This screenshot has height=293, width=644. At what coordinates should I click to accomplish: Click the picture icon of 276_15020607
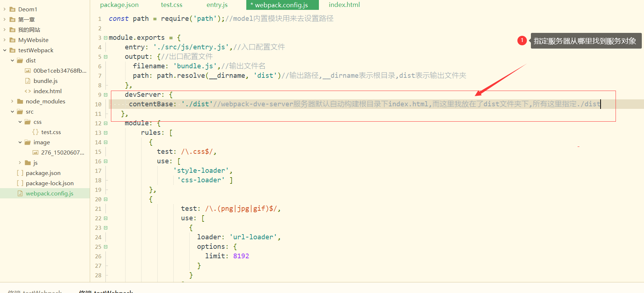[35, 152]
